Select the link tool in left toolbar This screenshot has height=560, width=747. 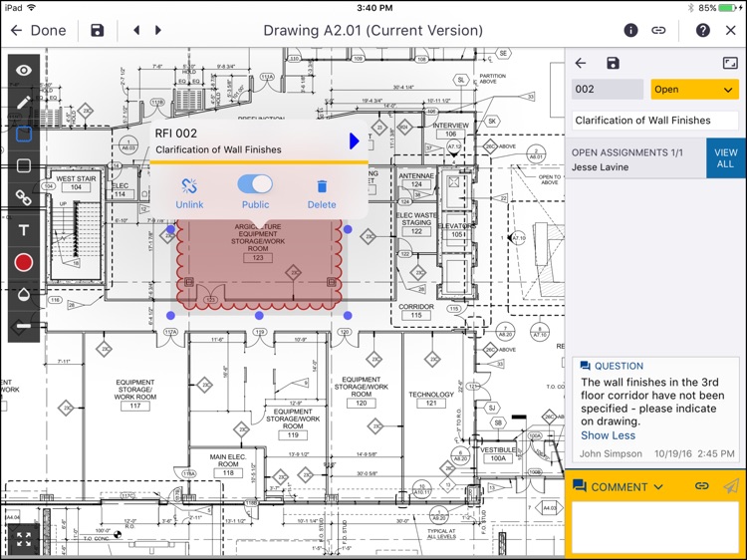[x=23, y=197]
